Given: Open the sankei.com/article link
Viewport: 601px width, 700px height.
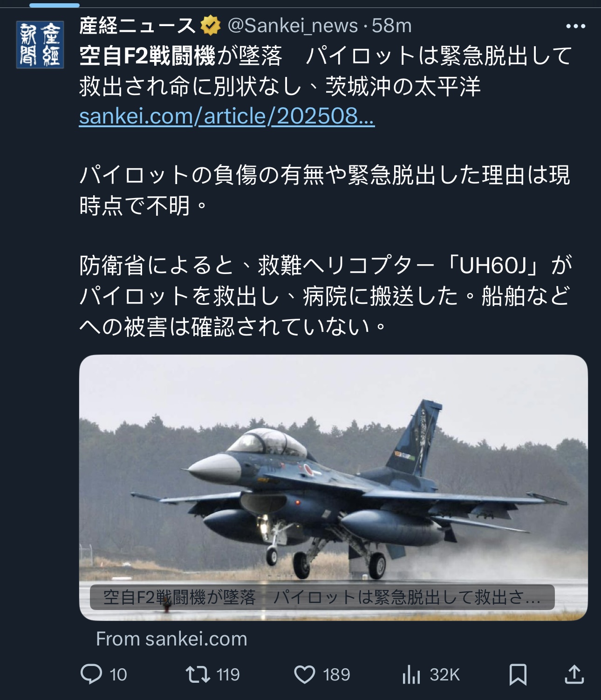Looking at the screenshot, I should pos(227,116).
